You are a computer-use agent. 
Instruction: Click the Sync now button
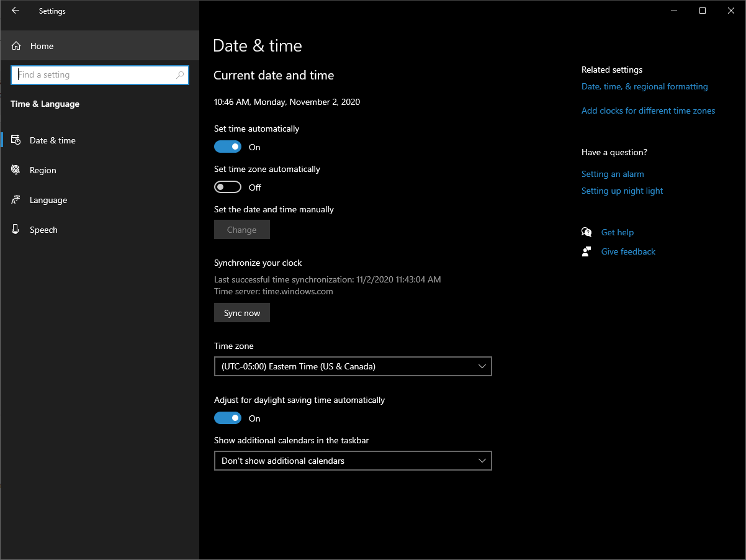click(242, 313)
